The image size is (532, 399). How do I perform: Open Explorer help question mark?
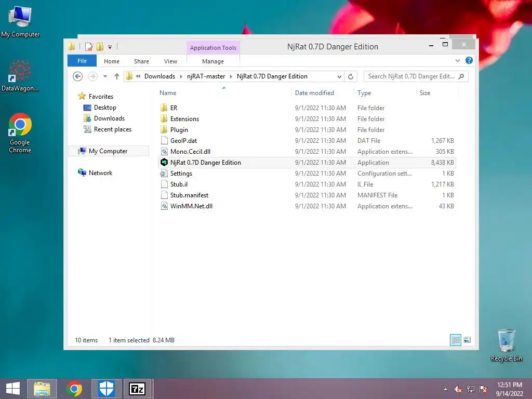point(469,60)
